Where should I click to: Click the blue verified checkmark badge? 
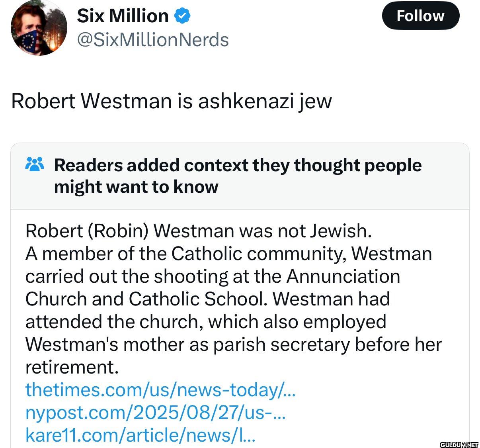[183, 16]
